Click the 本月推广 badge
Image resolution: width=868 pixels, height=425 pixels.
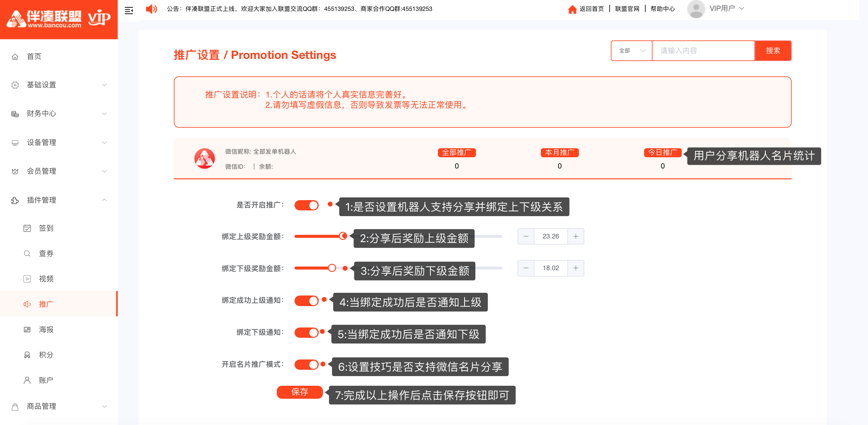click(x=560, y=153)
